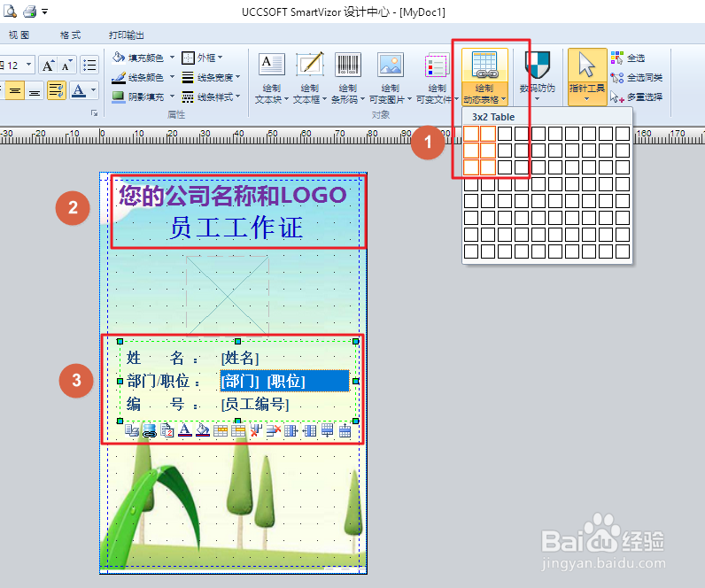Screen dimensions: 705x588
Task: Select the highlighted [部门] [职位] table cell
Action: 284,381
